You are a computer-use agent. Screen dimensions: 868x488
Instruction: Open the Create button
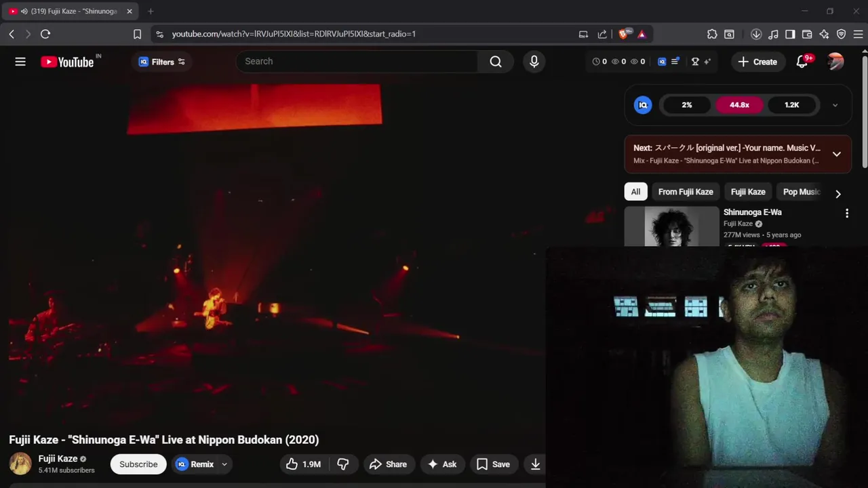point(757,62)
